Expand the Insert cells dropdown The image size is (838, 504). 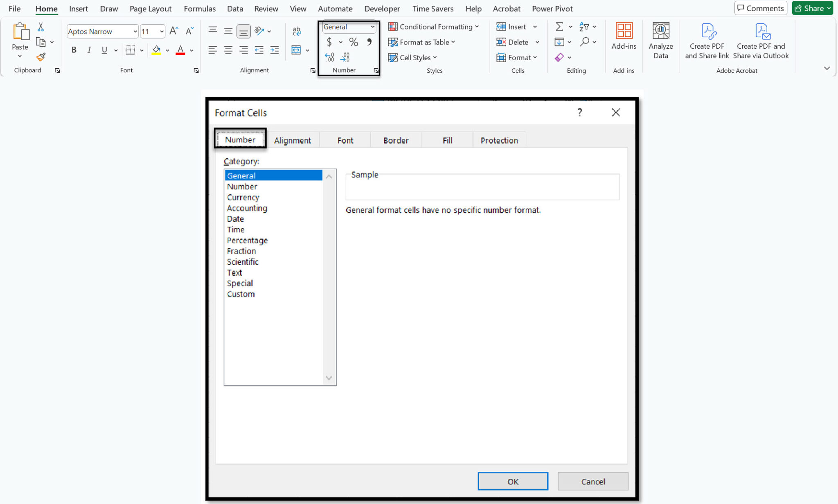(535, 27)
